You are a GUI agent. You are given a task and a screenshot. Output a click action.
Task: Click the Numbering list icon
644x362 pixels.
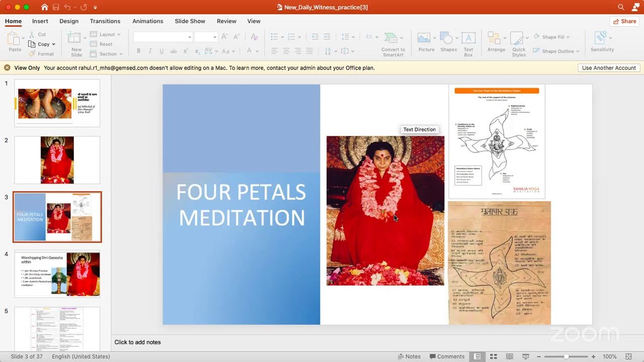click(292, 36)
